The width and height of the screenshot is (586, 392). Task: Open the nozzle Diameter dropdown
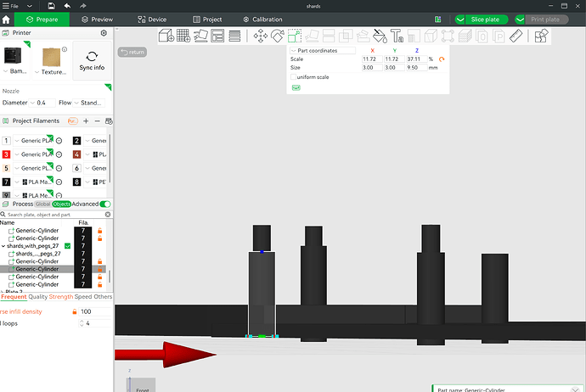tap(42, 103)
